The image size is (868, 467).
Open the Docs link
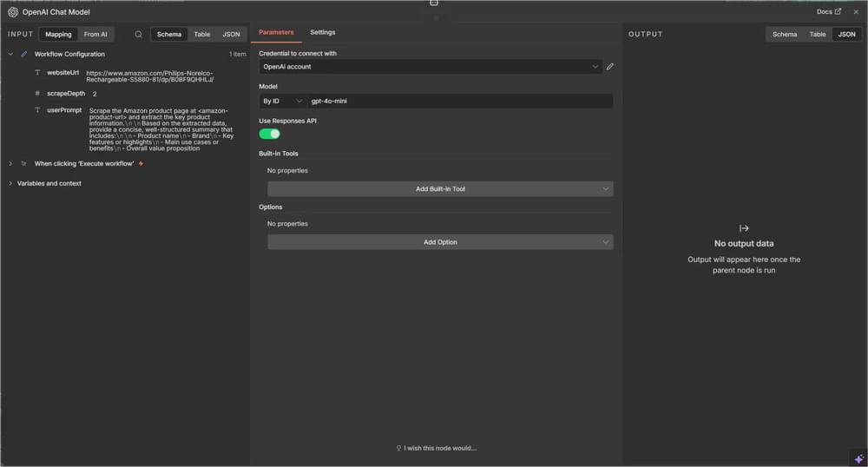pos(828,12)
